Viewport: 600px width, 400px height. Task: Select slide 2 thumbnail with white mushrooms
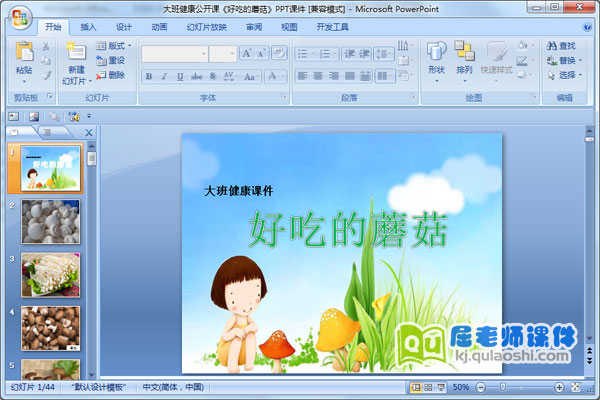[x=51, y=222]
